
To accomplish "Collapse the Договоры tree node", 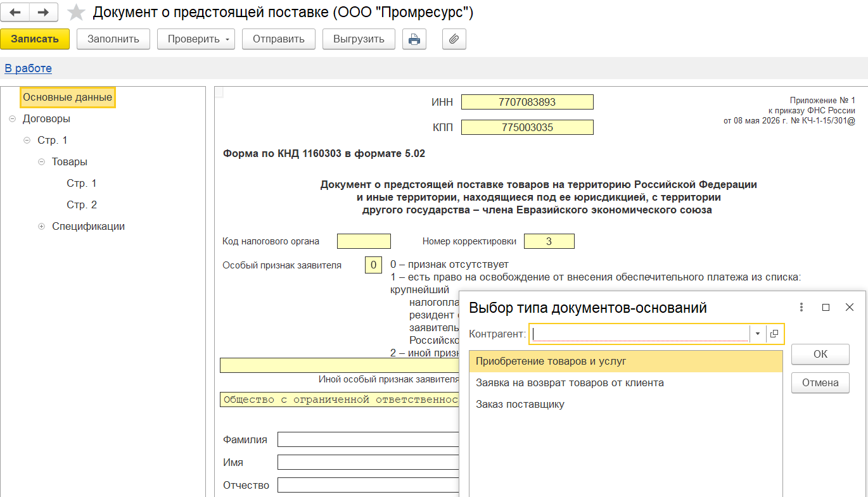I will click(x=12, y=119).
